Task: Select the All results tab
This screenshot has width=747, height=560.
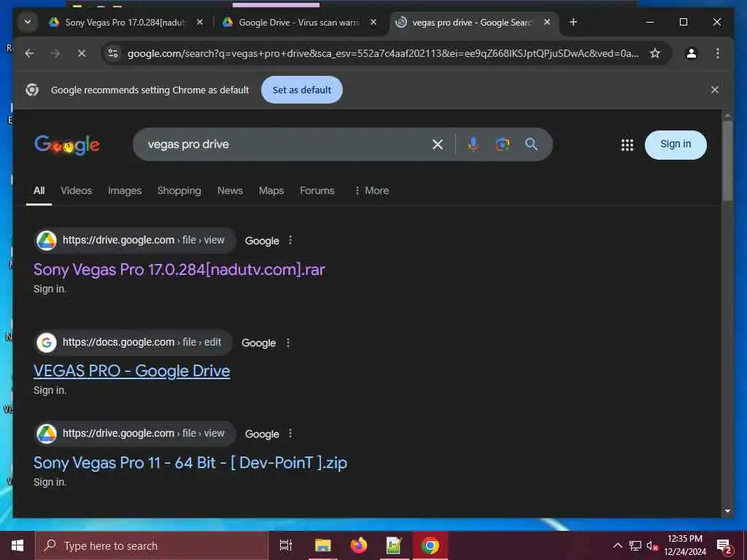Action: click(39, 190)
